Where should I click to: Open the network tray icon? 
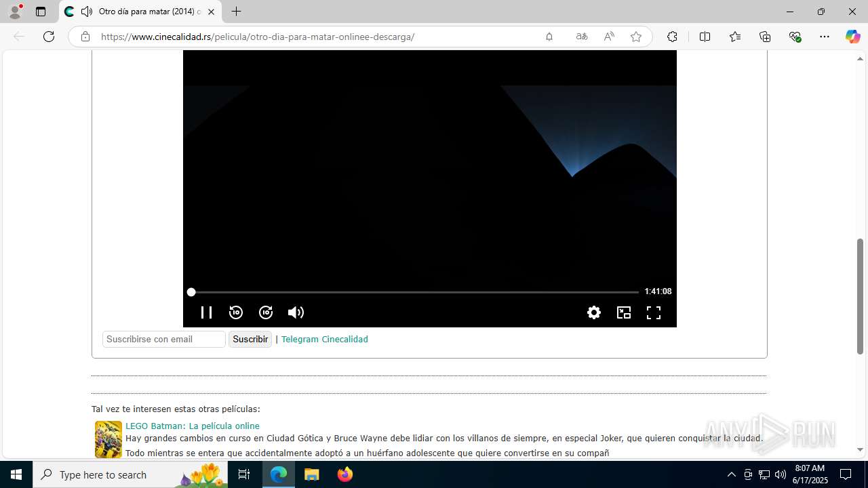[x=764, y=474]
